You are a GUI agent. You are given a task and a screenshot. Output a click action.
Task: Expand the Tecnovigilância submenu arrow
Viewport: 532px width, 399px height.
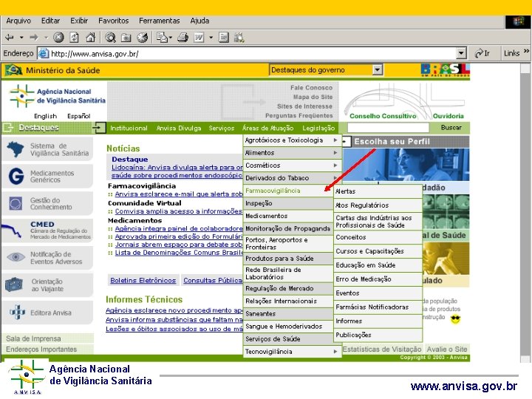click(x=335, y=352)
